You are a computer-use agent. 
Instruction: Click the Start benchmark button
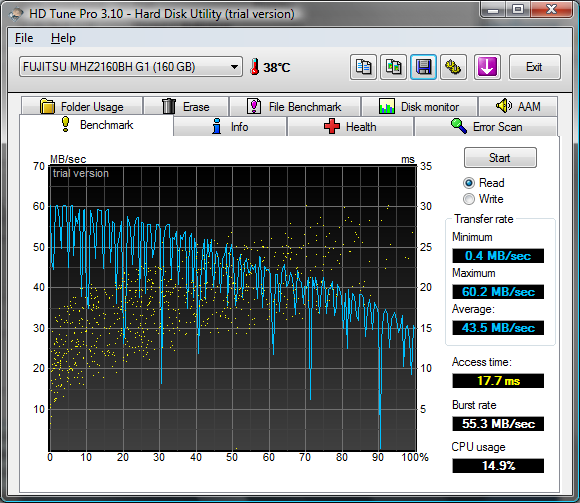[x=500, y=158]
